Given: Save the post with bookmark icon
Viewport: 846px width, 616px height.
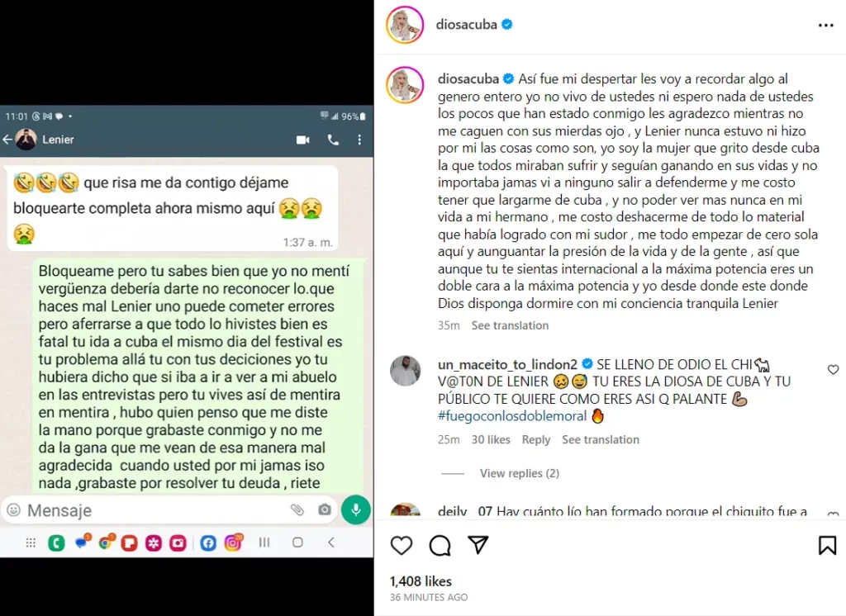Looking at the screenshot, I should coord(827,545).
